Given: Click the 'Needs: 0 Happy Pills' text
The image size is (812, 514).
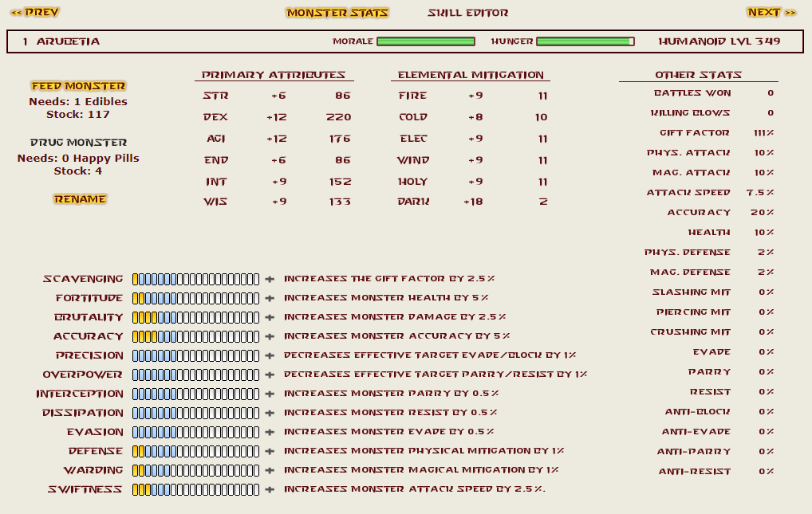Looking at the screenshot, I should (78, 158).
